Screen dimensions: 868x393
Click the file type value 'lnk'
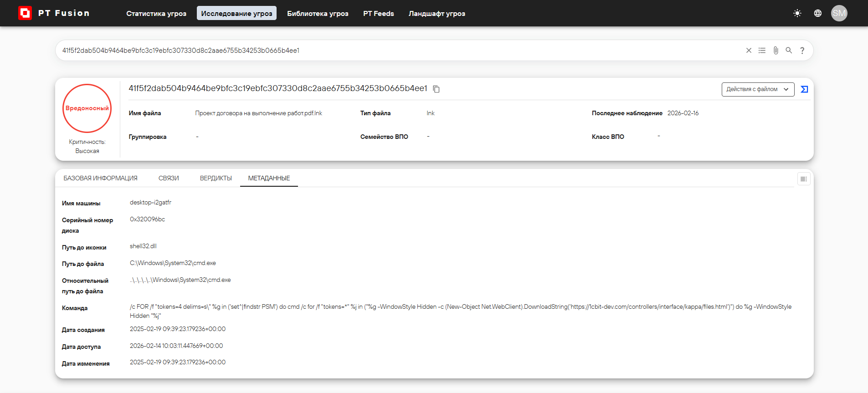[431, 113]
